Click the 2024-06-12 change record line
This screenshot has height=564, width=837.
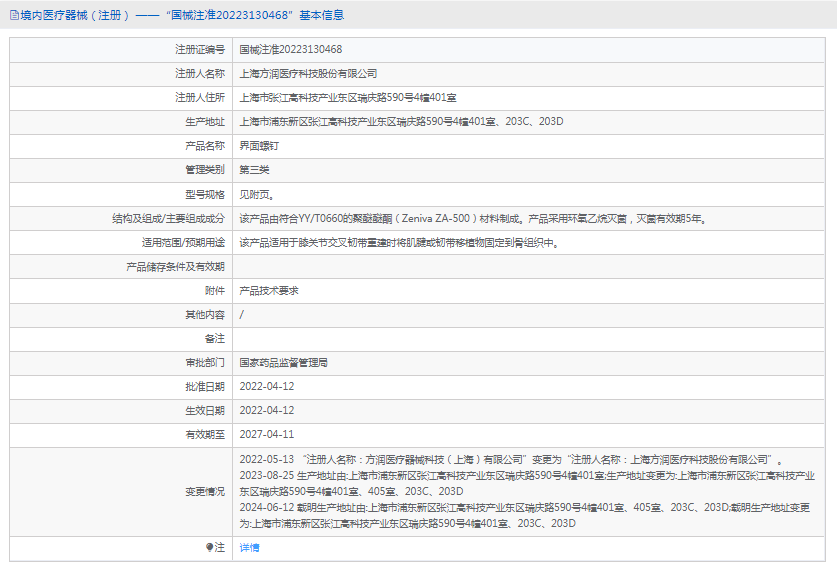pos(524,515)
